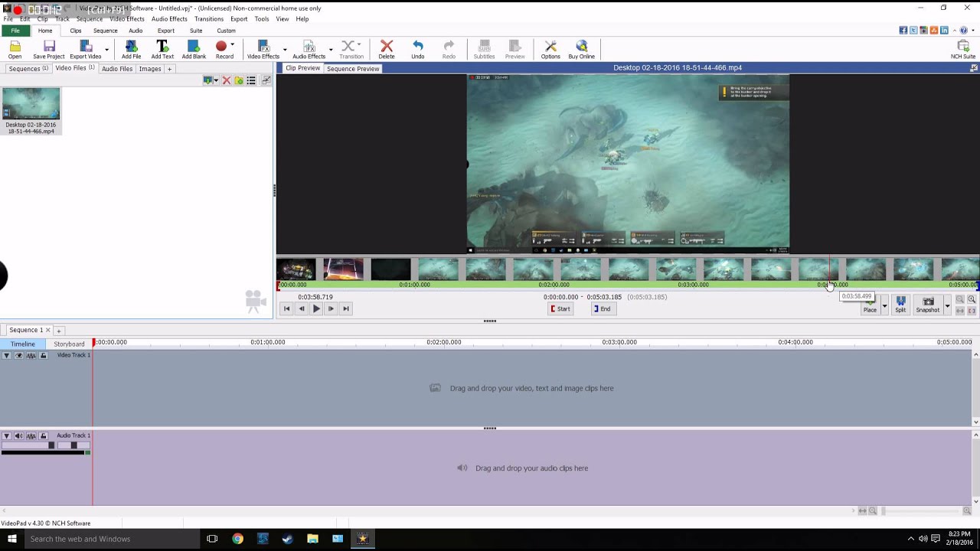Collapse Audio Track 1 with its triangle

click(x=7, y=436)
